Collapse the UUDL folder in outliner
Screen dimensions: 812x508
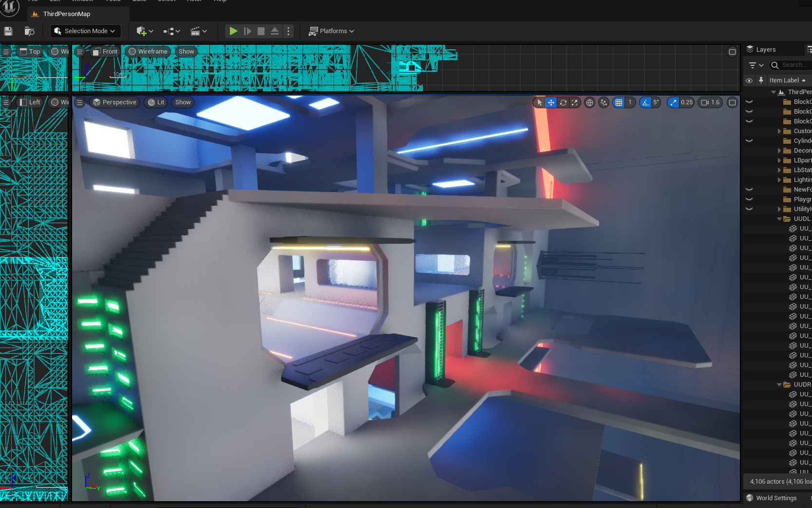tap(779, 219)
